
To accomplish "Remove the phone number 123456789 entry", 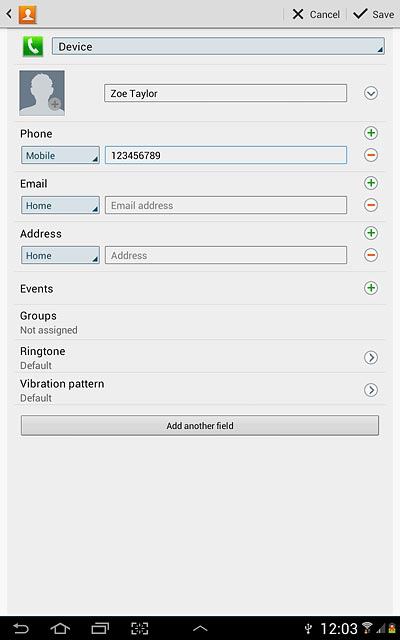I will 371,155.
